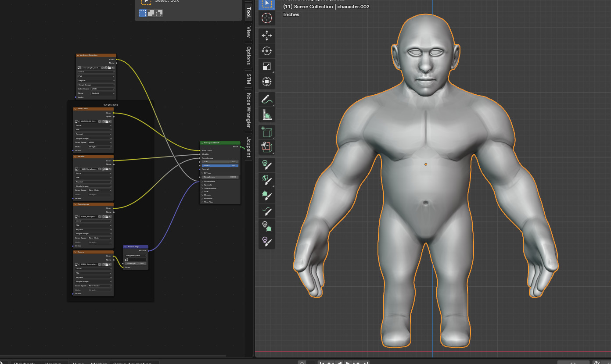This screenshot has height=364, width=611.
Task: Create new image copy in Base Color node
Action: (103, 121)
